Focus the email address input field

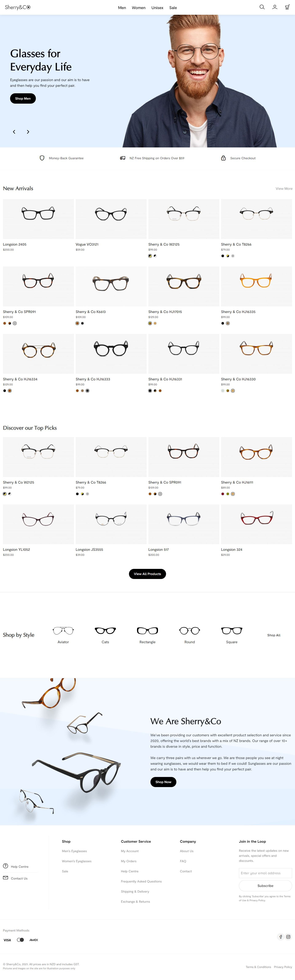[265, 873]
